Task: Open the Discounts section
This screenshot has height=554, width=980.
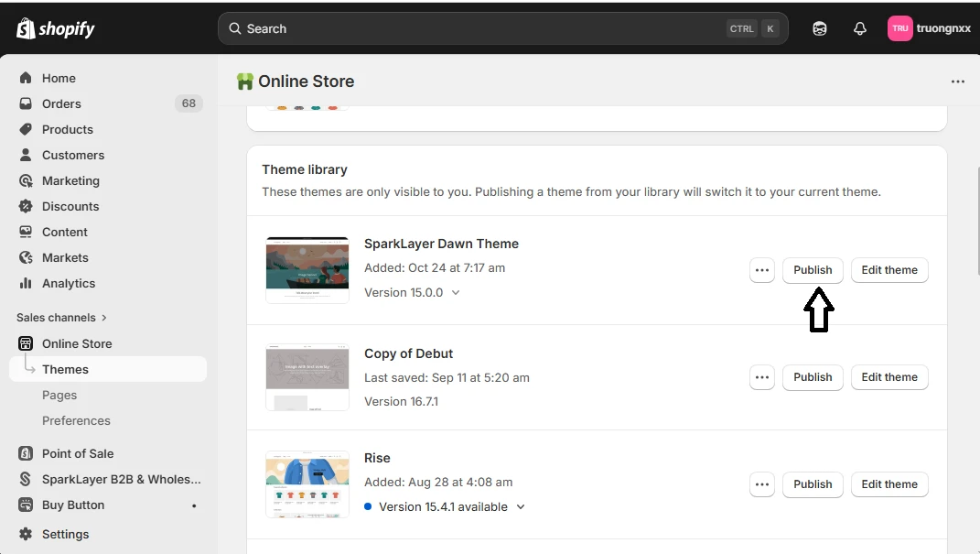Action: [70, 206]
